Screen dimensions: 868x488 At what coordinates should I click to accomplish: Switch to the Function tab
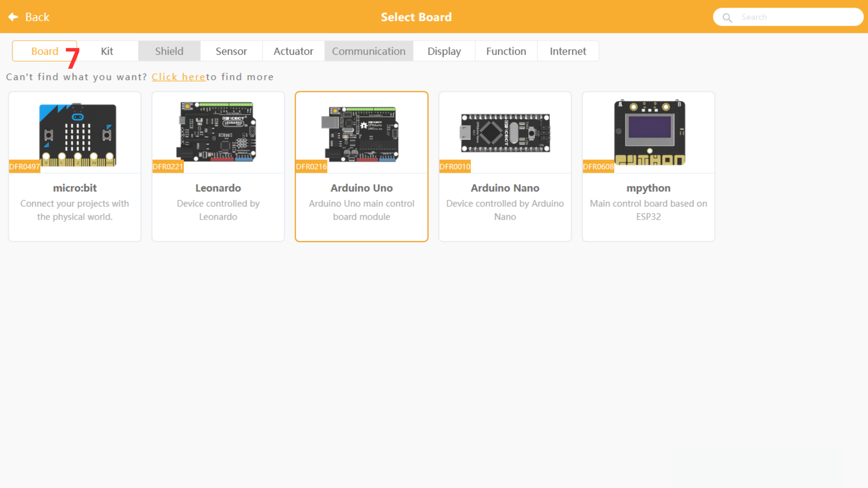click(506, 51)
